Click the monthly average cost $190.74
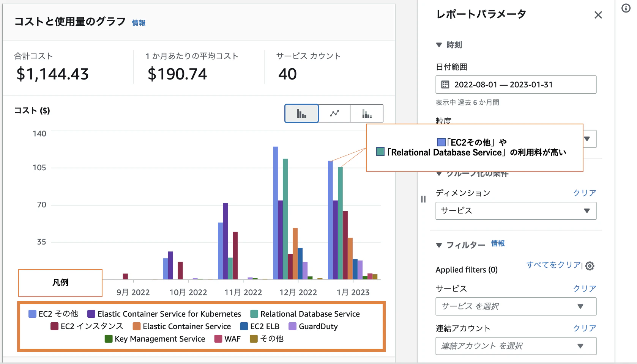This screenshot has width=637, height=364. tap(177, 74)
